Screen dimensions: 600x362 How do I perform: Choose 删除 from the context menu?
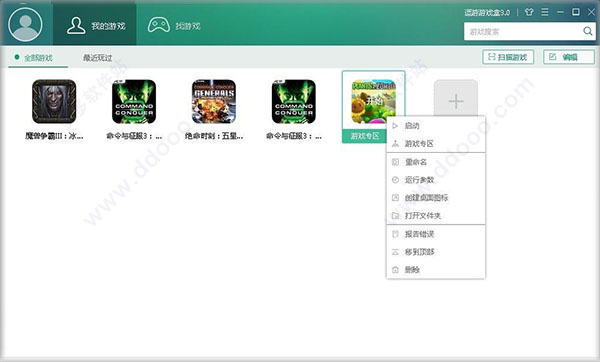[436, 270]
